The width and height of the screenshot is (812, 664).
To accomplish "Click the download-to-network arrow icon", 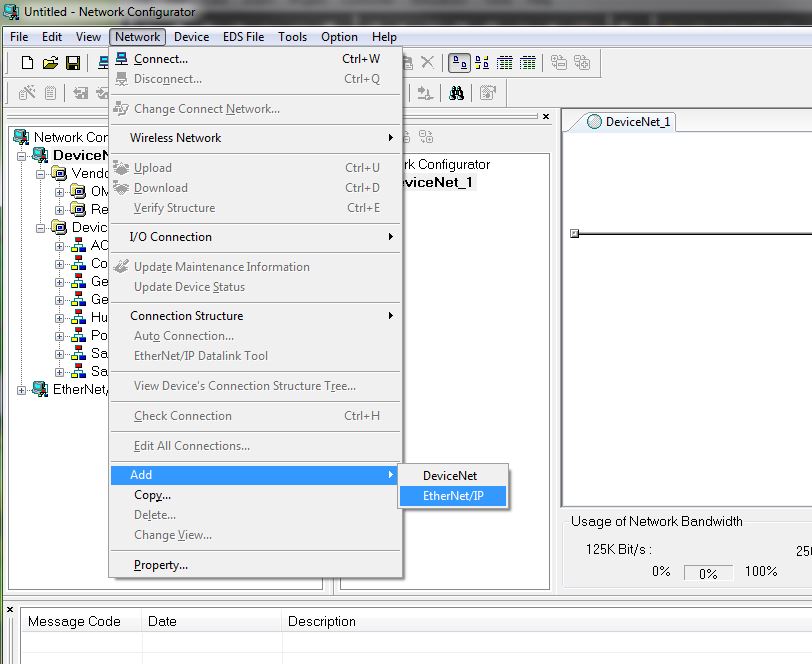I will 425,93.
